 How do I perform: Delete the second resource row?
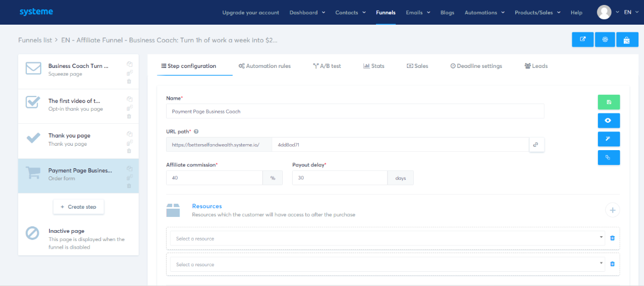(x=612, y=264)
